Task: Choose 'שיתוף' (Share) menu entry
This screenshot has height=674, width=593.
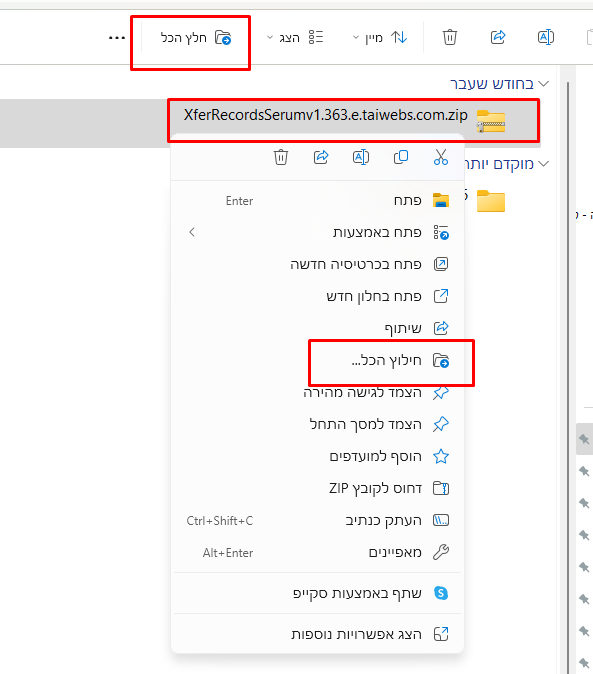Action: (x=318, y=328)
